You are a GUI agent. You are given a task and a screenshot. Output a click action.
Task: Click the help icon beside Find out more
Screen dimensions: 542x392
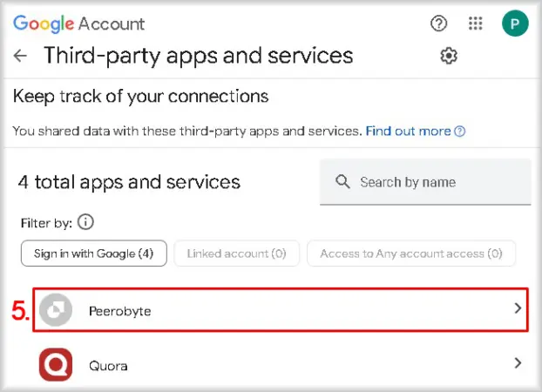pyautogui.click(x=460, y=132)
